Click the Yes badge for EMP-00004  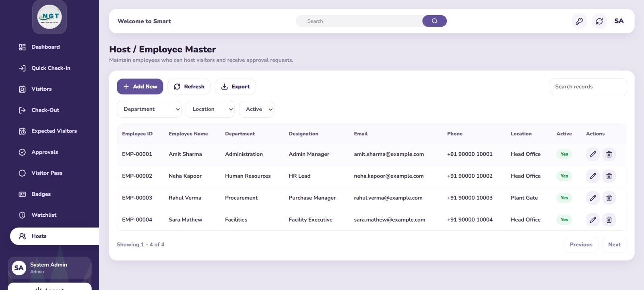tap(564, 220)
